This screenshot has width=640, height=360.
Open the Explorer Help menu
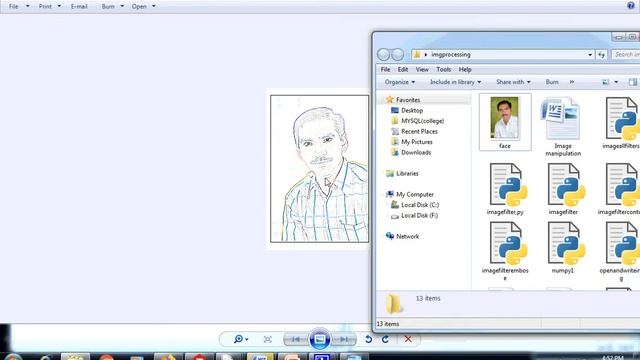pyautogui.click(x=465, y=69)
